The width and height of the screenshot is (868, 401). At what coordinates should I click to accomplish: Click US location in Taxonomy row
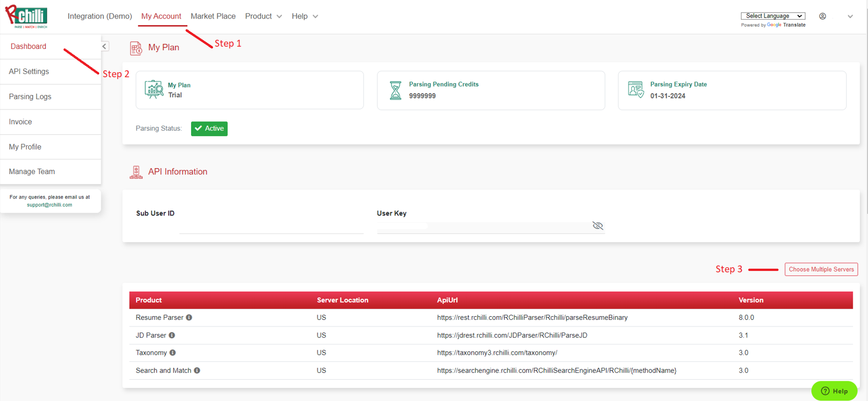(321, 353)
